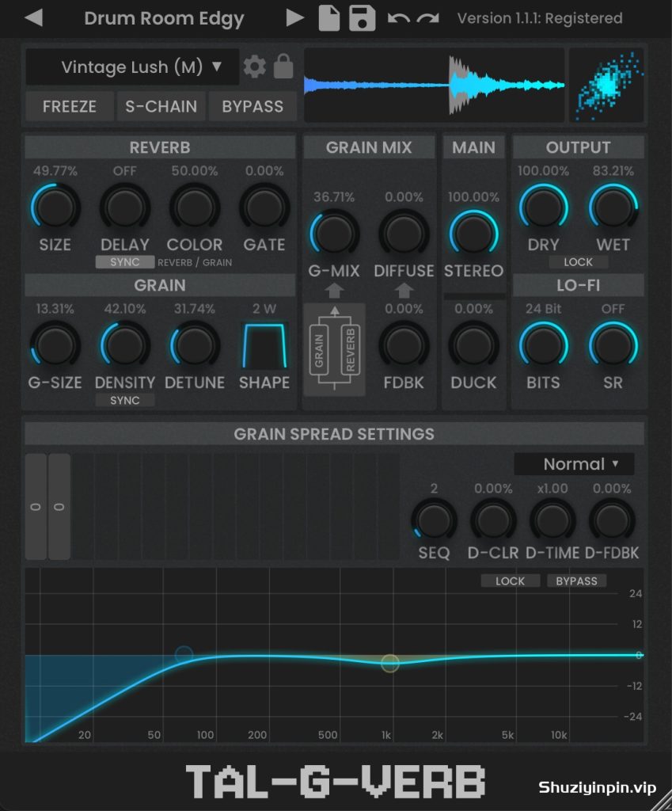Toggle SYNC under reverb DELAY

pos(124,262)
